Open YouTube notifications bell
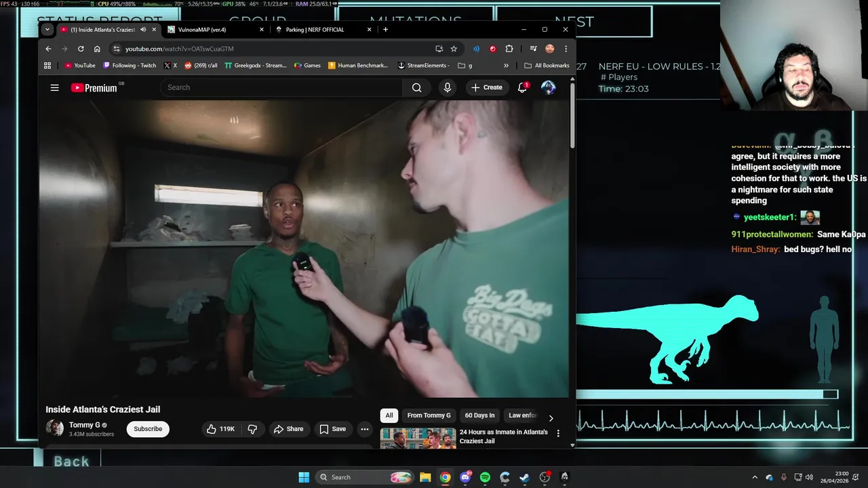Image resolution: width=868 pixels, height=488 pixels. pyautogui.click(x=522, y=87)
